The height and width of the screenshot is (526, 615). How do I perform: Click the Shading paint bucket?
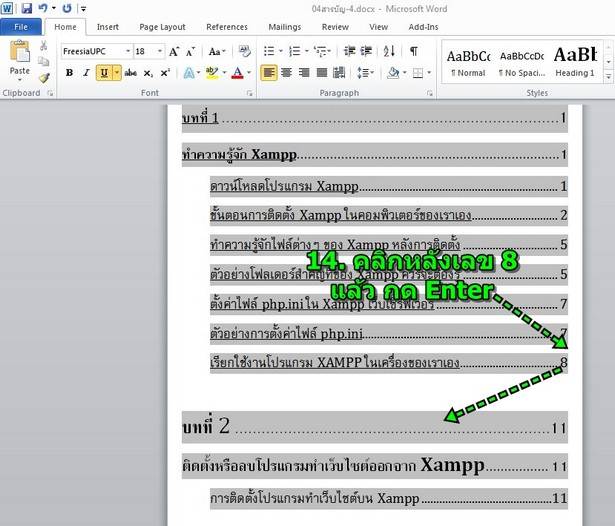[x=393, y=73]
